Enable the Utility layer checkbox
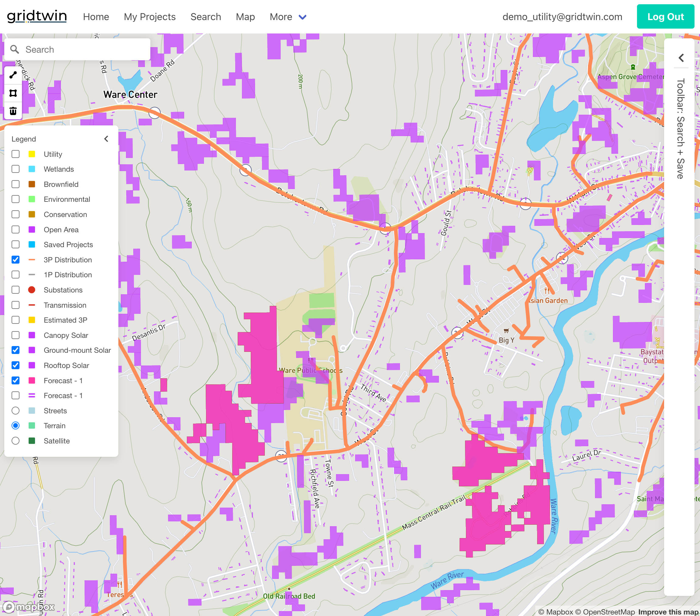Image resolution: width=700 pixels, height=616 pixels. 16,154
